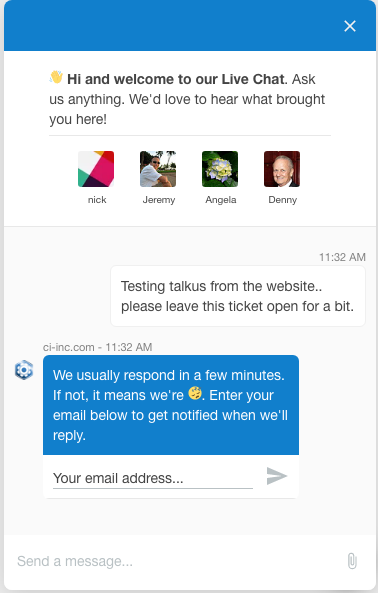
Task: Click the paperclip attachment icon
Action: pyautogui.click(x=352, y=561)
